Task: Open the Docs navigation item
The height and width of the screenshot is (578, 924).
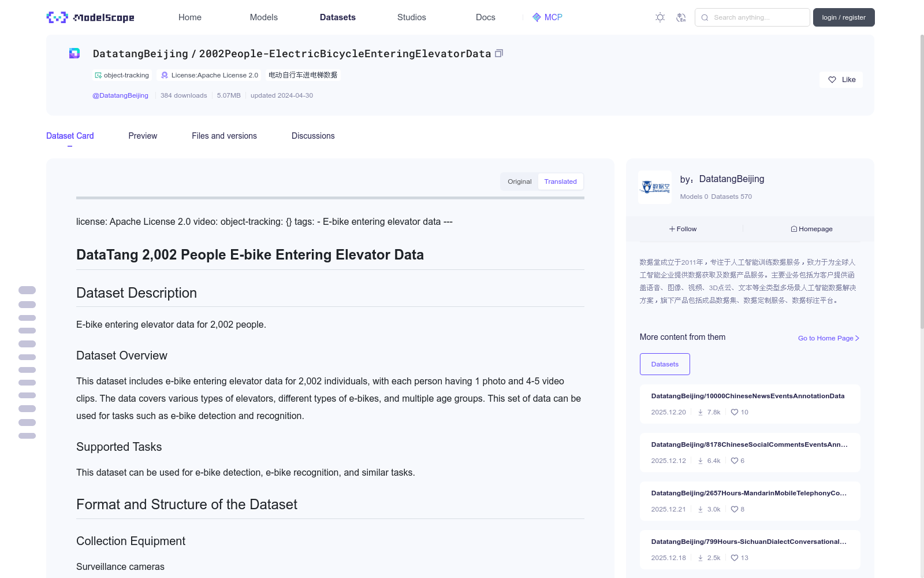Action: [486, 17]
